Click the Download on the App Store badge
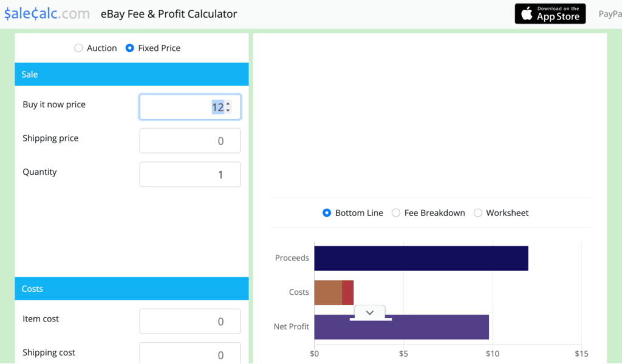Viewport: 622px width, 364px height. coord(550,13)
